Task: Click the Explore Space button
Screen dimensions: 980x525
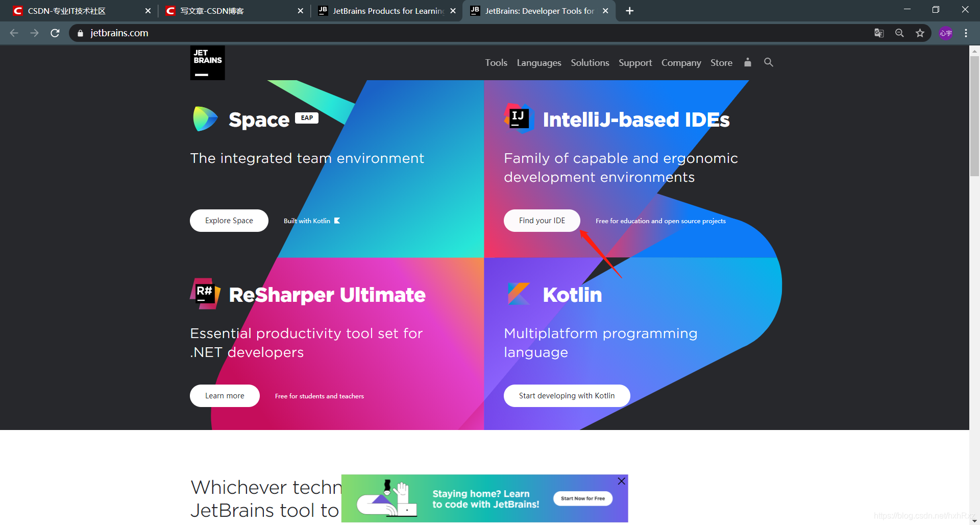Action: [x=229, y=221]
